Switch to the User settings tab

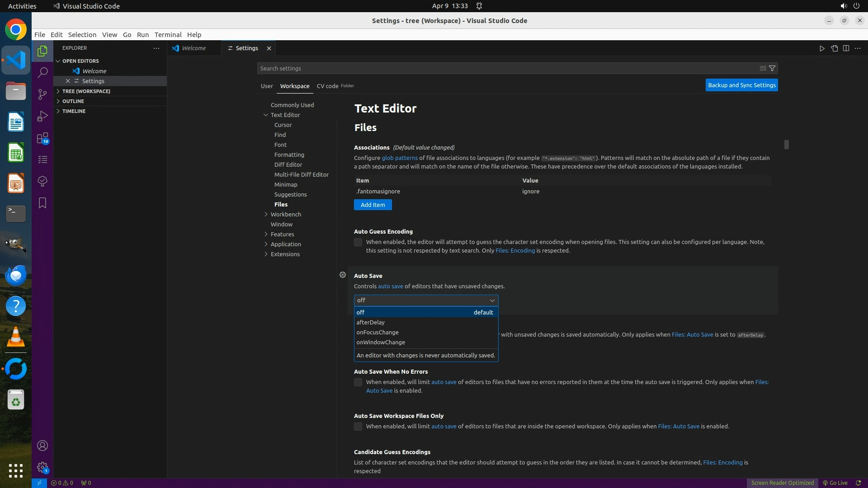pos(267,86)
